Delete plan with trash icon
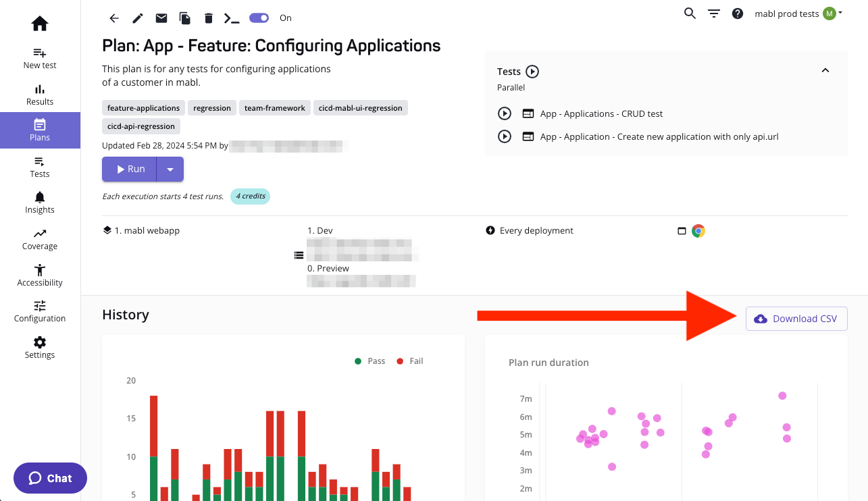The width and height of the screenshot is (868, 501). pos(209,18)
